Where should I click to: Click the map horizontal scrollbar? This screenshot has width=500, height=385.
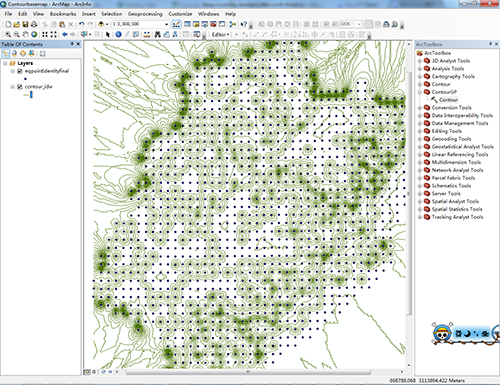(248, 371)
